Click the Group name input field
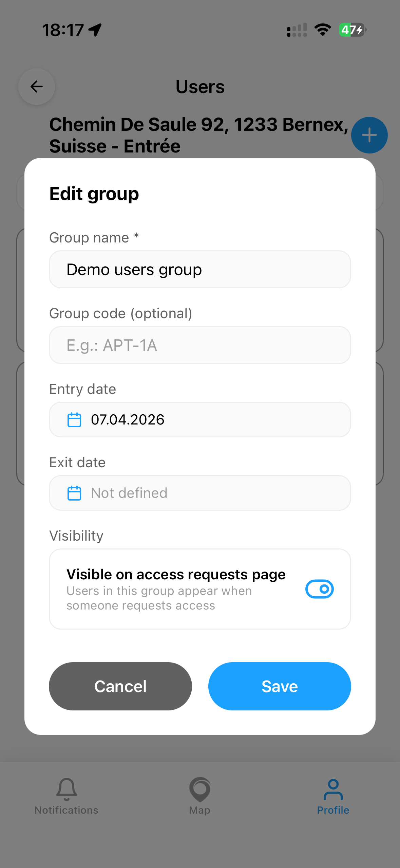This screenshot has width=400, height=868. 200,270
